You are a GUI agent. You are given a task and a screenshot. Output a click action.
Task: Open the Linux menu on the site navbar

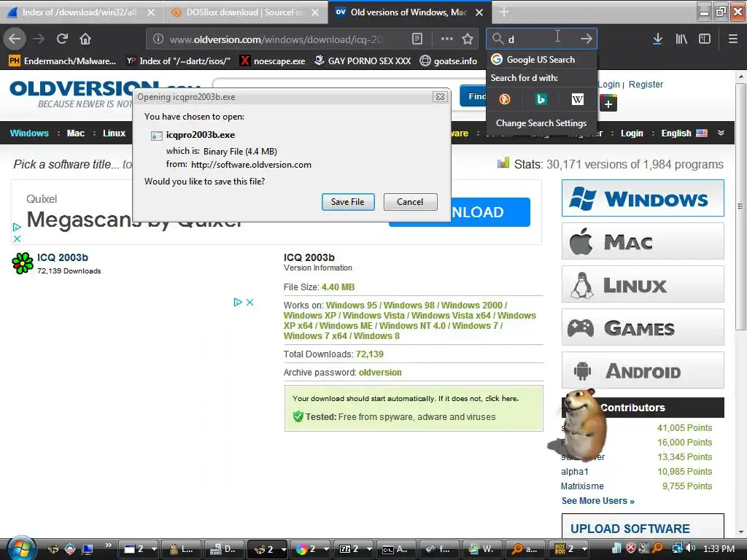coord(115,133)
